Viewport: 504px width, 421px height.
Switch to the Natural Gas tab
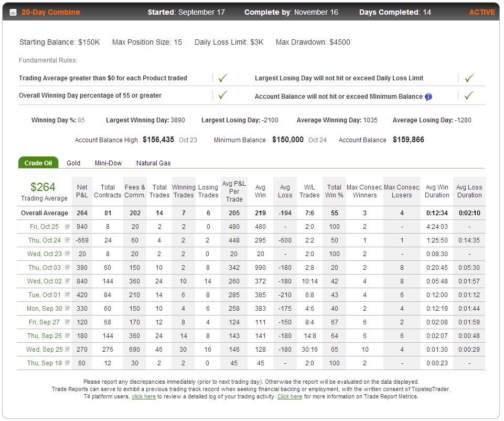[153, 163]
